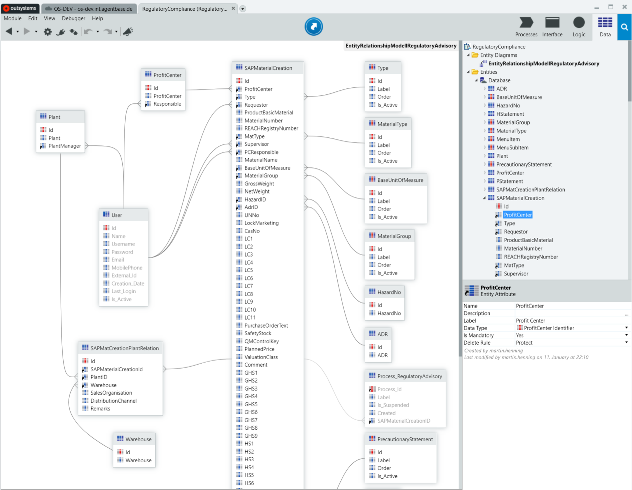The width and height of the screenshot is (632, 490).
Task: Select EntityRelationshipModelRegulatoryAdvisory diagram in tree
Action: [x=544, y=63]
